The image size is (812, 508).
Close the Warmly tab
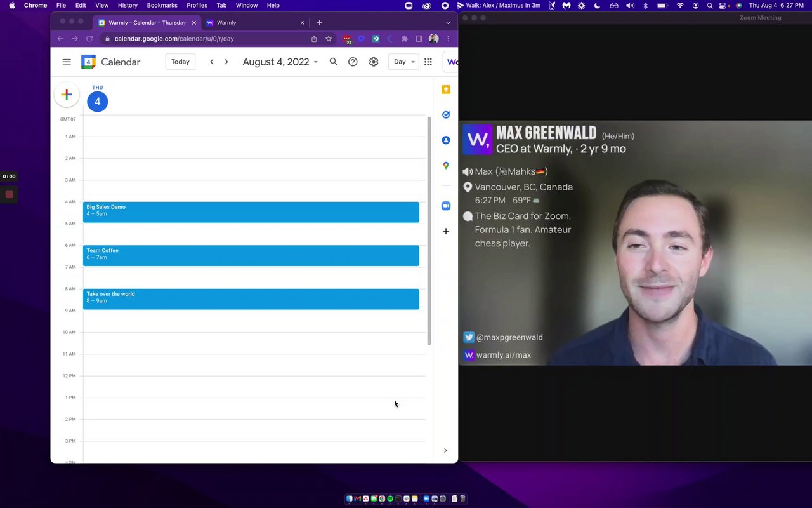coord(302,22)
